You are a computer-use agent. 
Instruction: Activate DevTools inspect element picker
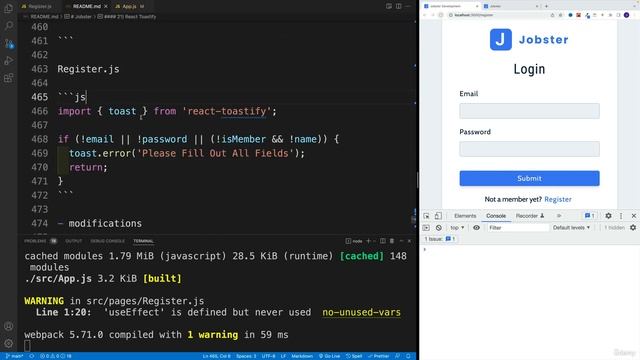click(x=426, y=216)
